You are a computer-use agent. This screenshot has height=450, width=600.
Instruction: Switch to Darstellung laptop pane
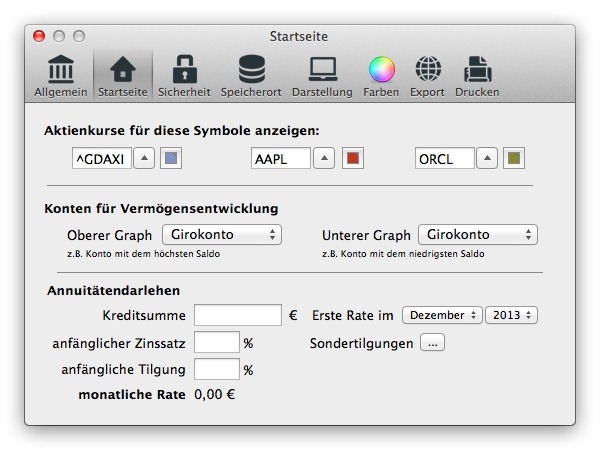coord(322,76)
